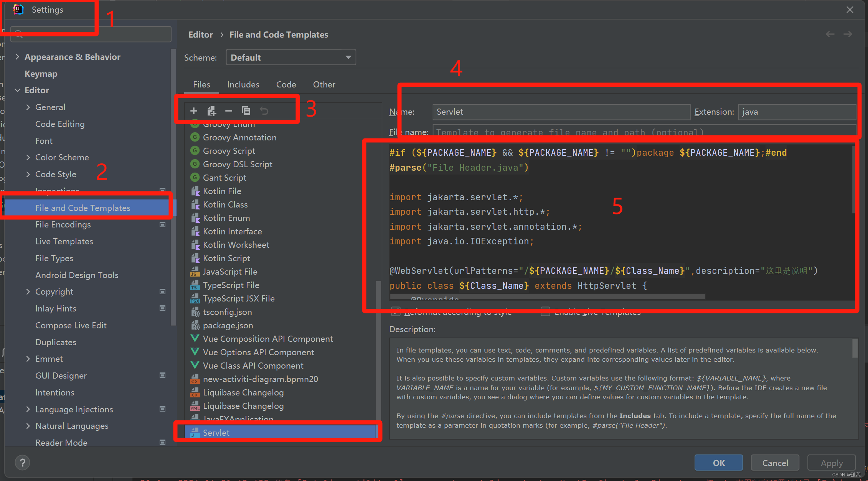Click the Kotlin File template entry

(223, 191)
